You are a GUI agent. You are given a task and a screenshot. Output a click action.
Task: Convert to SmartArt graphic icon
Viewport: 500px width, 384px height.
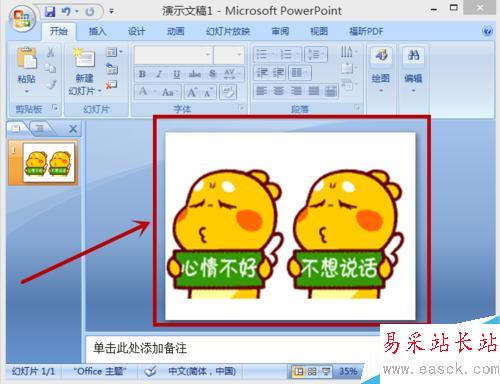click(349, 85)
